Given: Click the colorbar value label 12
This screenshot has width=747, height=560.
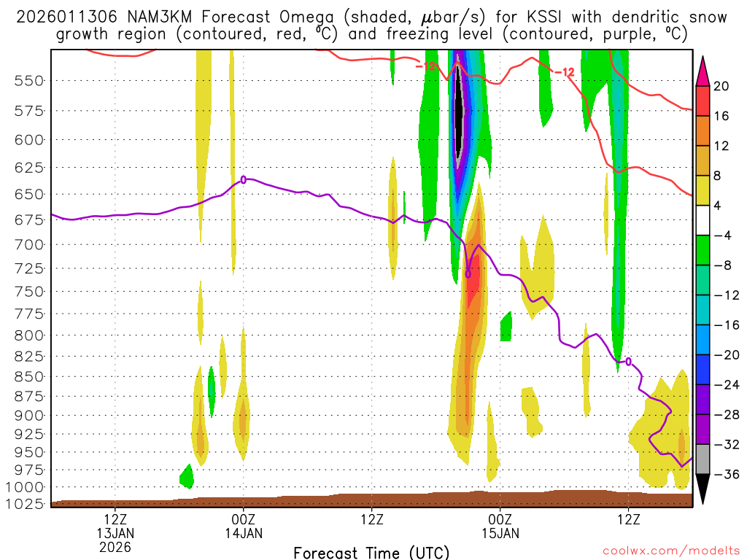Looking at the screenshot, I should click(721, 146).
